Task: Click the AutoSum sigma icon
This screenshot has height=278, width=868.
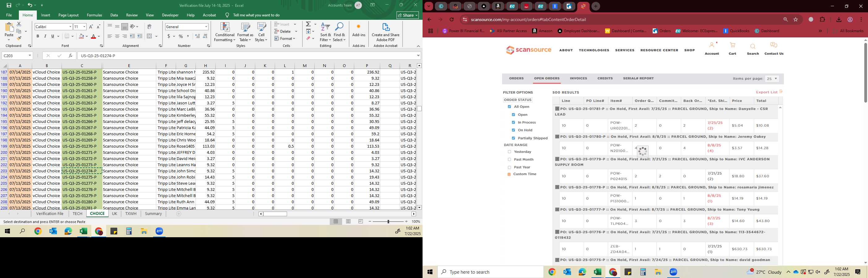Action: tap(308, 24)
